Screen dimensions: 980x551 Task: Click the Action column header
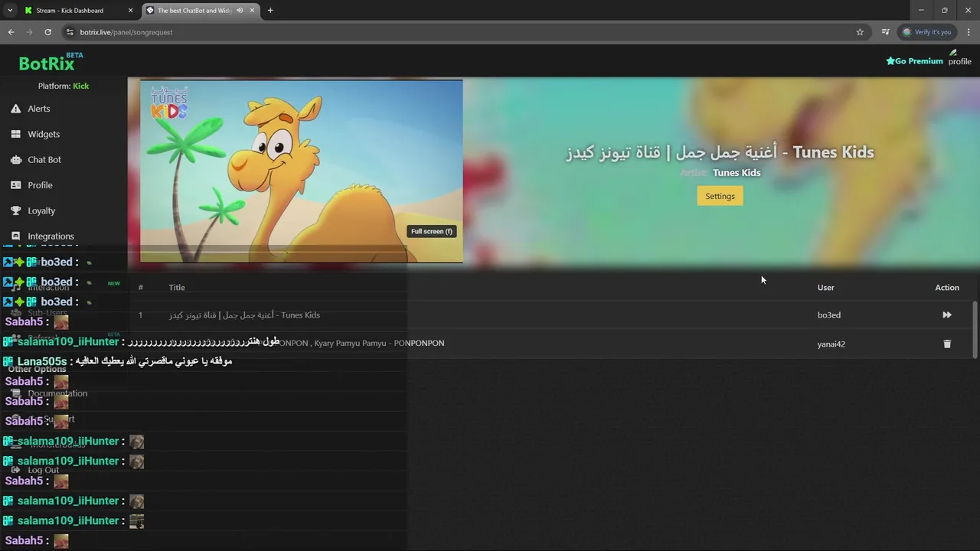click(947, 288)
